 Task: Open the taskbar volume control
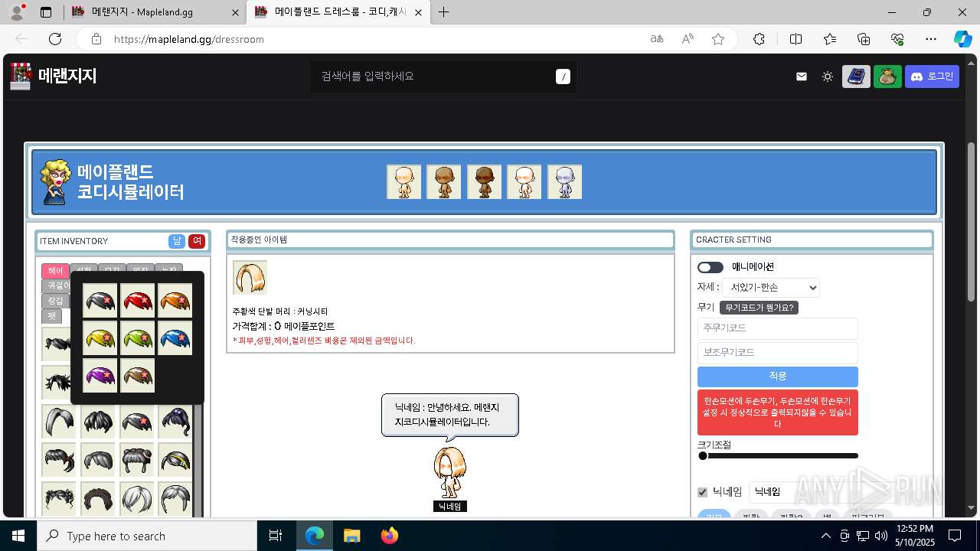click(880, 536)
